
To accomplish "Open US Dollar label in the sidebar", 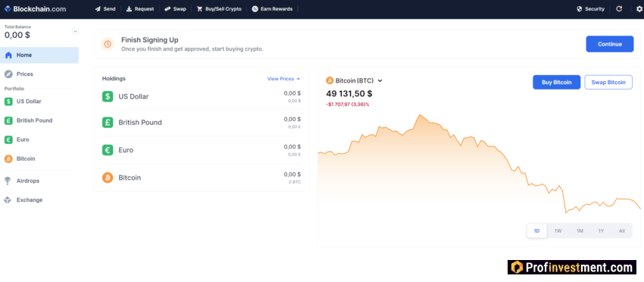I will tap(29, 102).
